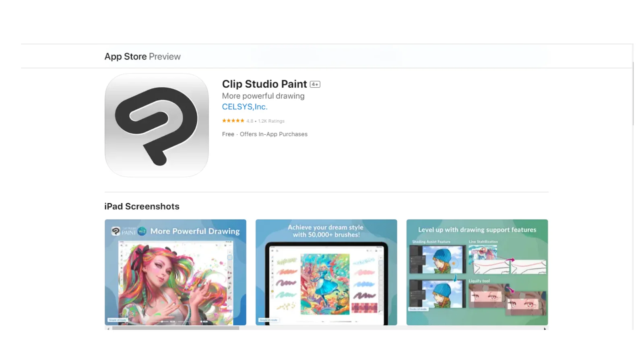
Task: Click the Clip Studio Paint app icon
Action: click(x=157, y=125)
